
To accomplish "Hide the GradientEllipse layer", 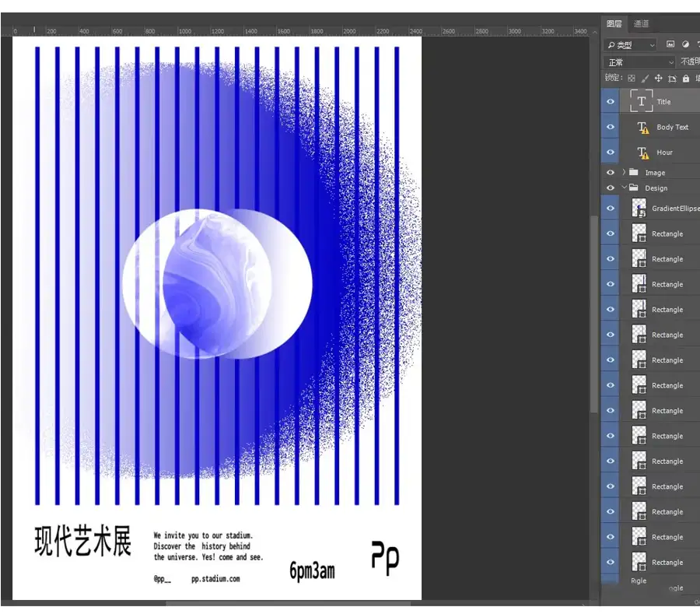I will (611, 209).
